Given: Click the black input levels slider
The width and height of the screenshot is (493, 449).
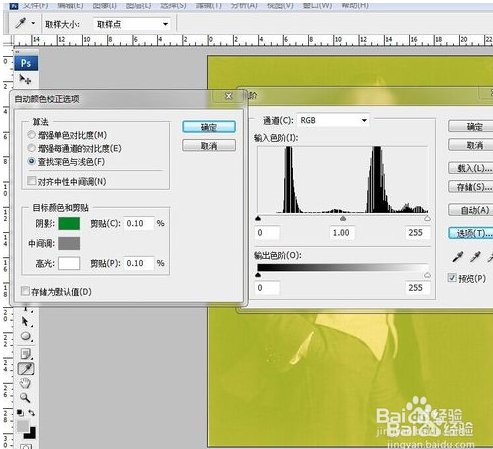Looking at the screenshot, I should [258, 218].
